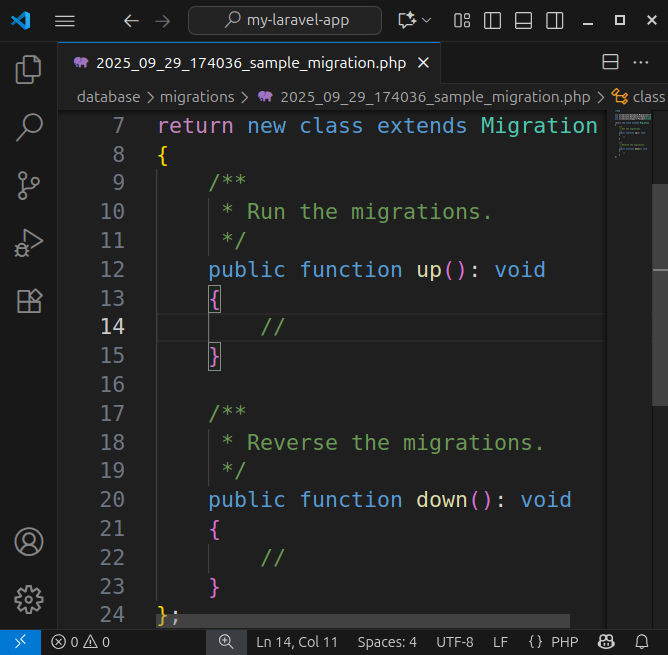Open the Extensions view

point(29,301)
